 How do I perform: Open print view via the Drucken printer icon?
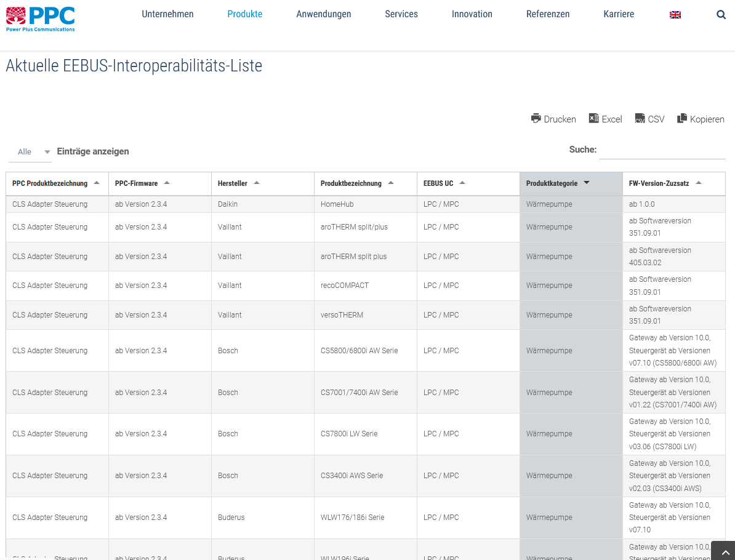click(x=536, y=119)
